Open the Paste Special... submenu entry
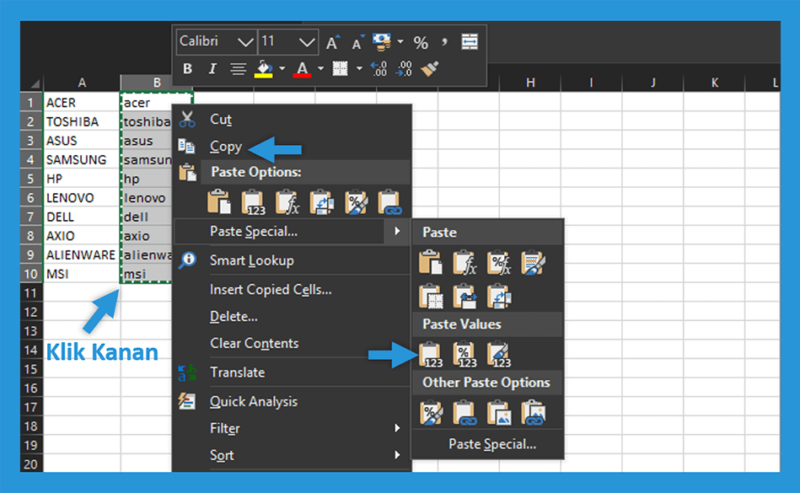Viewport: 800px width, 493px height. (292, 232)
